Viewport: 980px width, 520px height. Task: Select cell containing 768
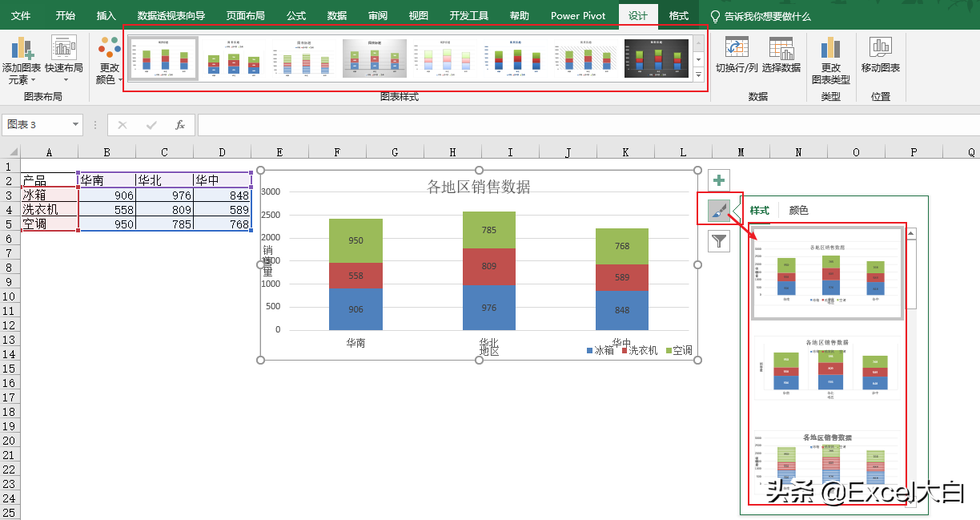pyautogui.click(x=222, y=224)
